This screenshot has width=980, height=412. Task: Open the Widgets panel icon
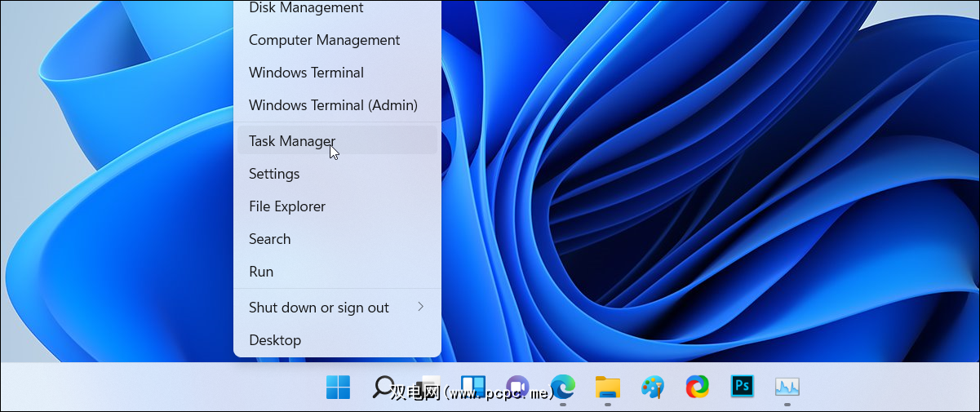(x=472, y=387)
